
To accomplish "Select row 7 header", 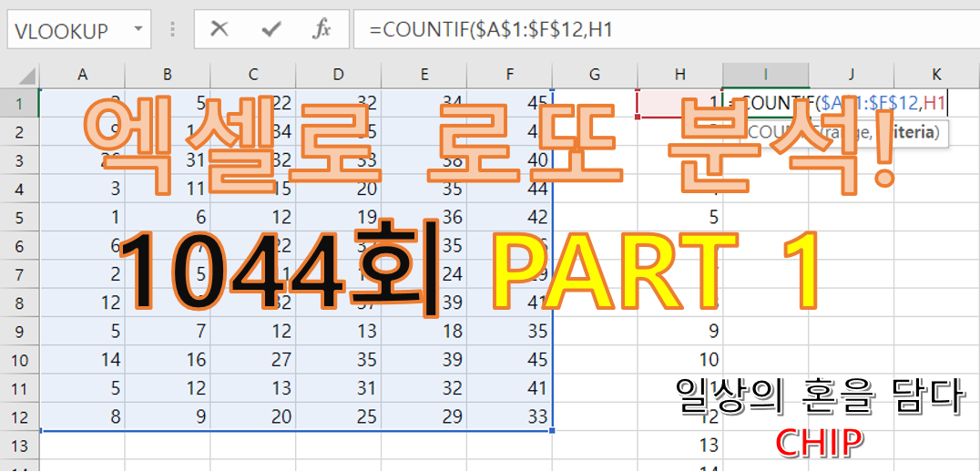I will pyautogui.click(x=19, y=274).
